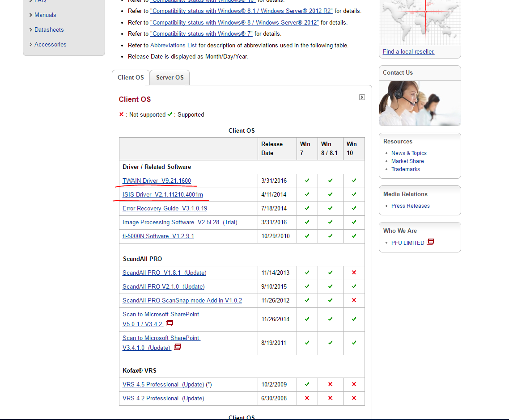Open Error Recovery Guide V3.1.0.19 link

(x=165, y=209)
